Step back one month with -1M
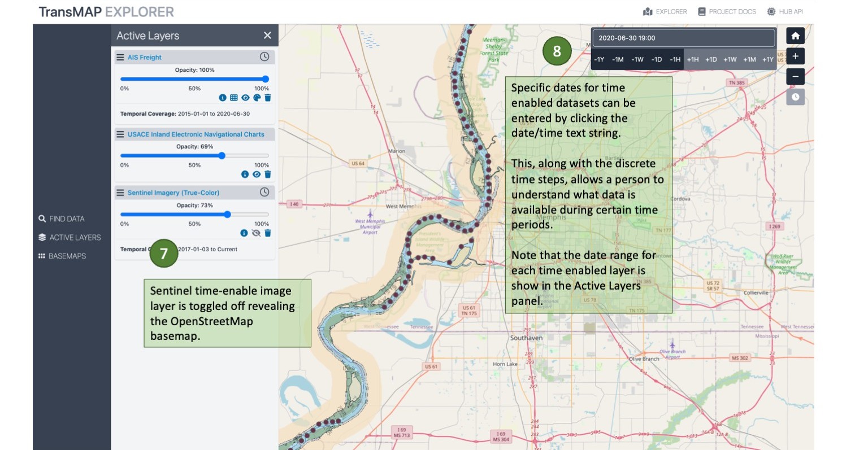Viewport: 868px width, 450px height. click(618, 59)
